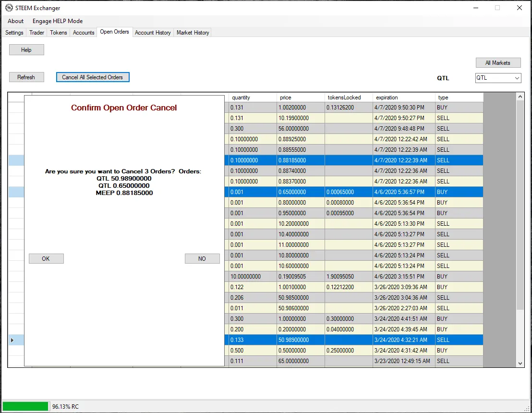This screenshot has width=532, height=413.
Task: Select the Open Orders tab
Action: (114, 32)
